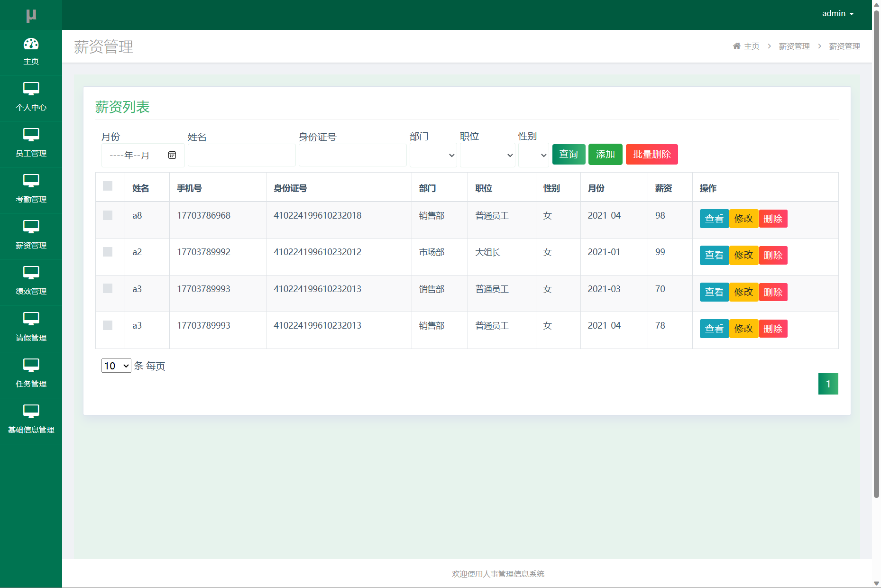
Task: Check the row checkbox for employee a8
Action: click(x=108, y=215)
